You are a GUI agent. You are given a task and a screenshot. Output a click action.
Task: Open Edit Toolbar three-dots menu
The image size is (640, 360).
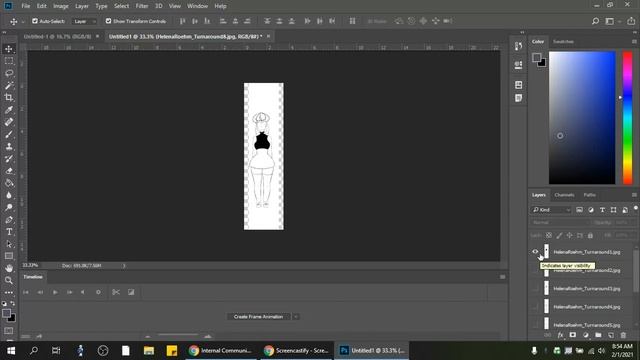coord(9,292)
